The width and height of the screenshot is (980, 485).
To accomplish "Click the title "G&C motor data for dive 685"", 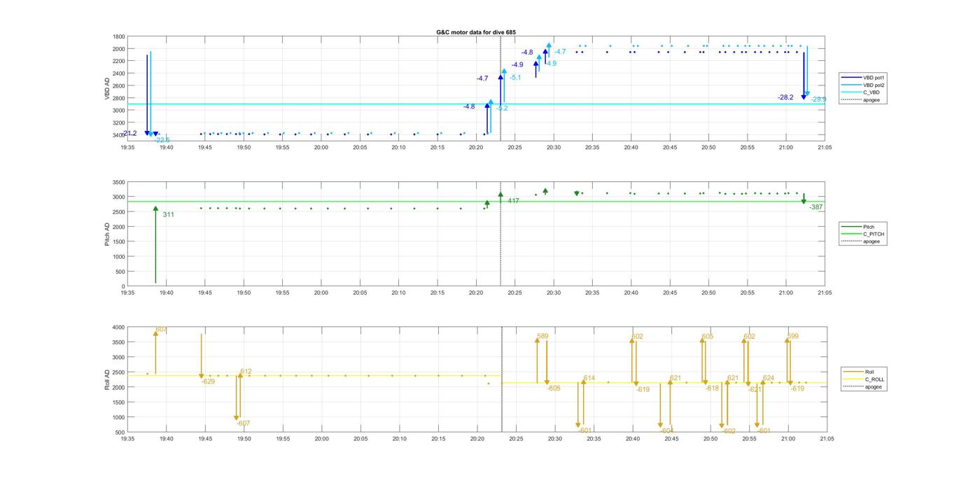I will [476, 32].
